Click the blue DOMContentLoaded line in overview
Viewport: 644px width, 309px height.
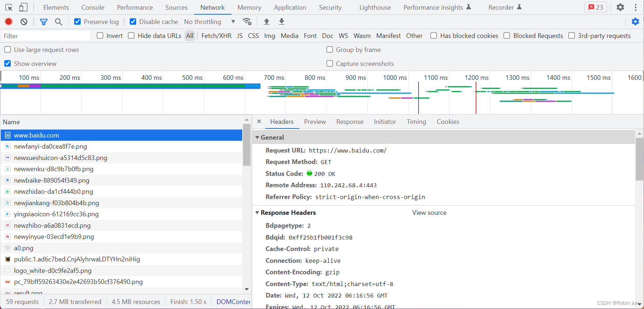(x=419, y=98)
